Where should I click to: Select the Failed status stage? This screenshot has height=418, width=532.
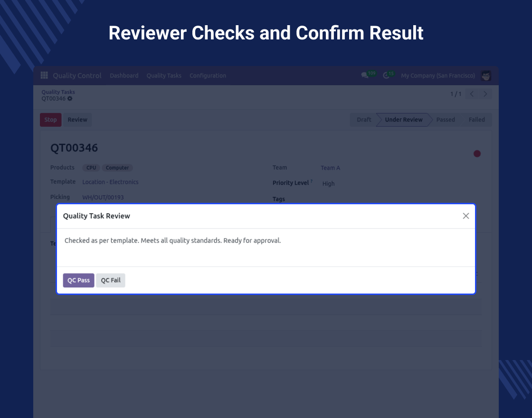click(476, 120)
